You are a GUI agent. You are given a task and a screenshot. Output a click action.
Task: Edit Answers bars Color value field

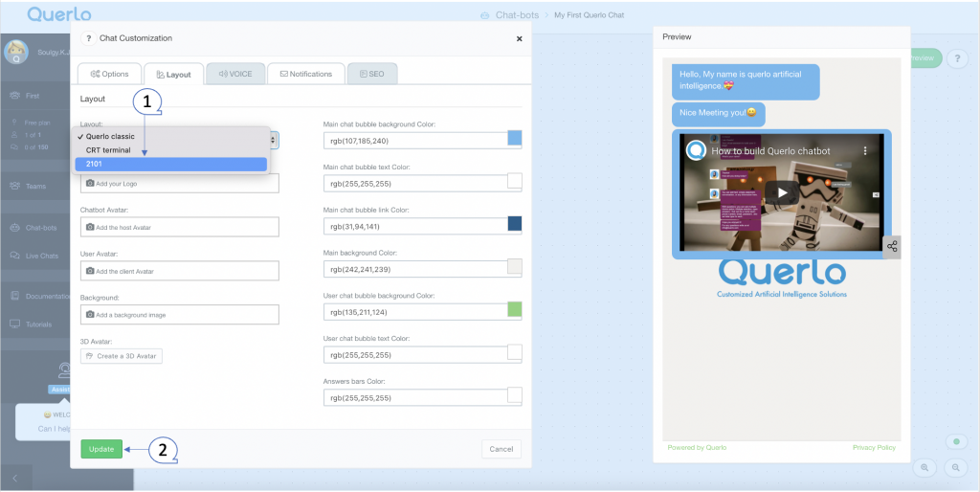click(x=415, y=397)
